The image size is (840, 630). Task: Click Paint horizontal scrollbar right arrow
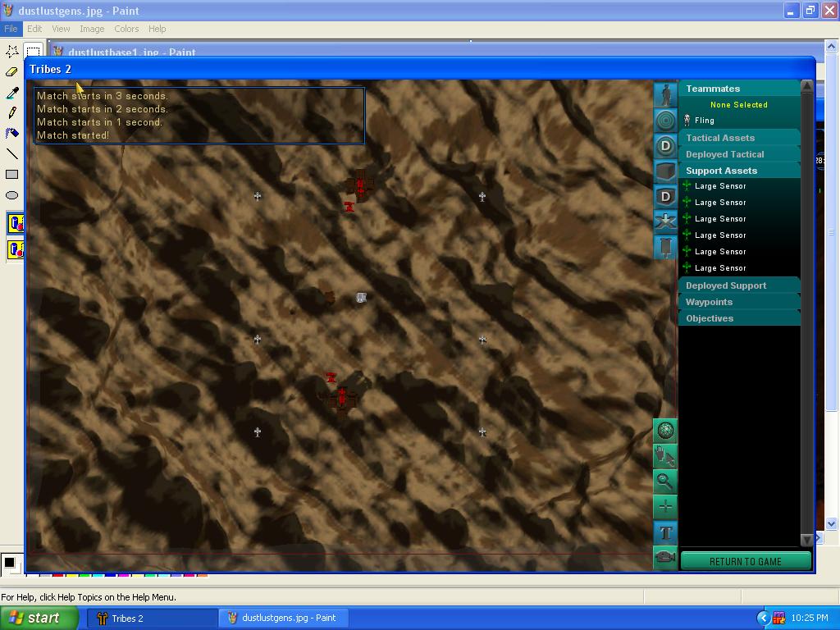[819, 537]
